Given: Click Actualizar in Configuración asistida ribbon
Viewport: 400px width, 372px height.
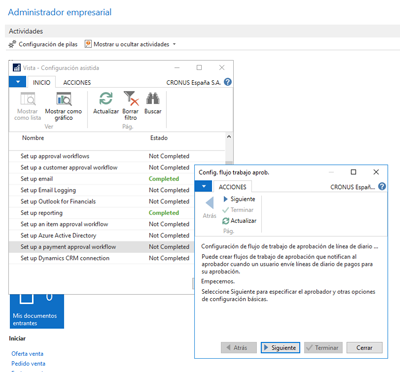Looking at the screenshot, I should click(x=106, y=103).
